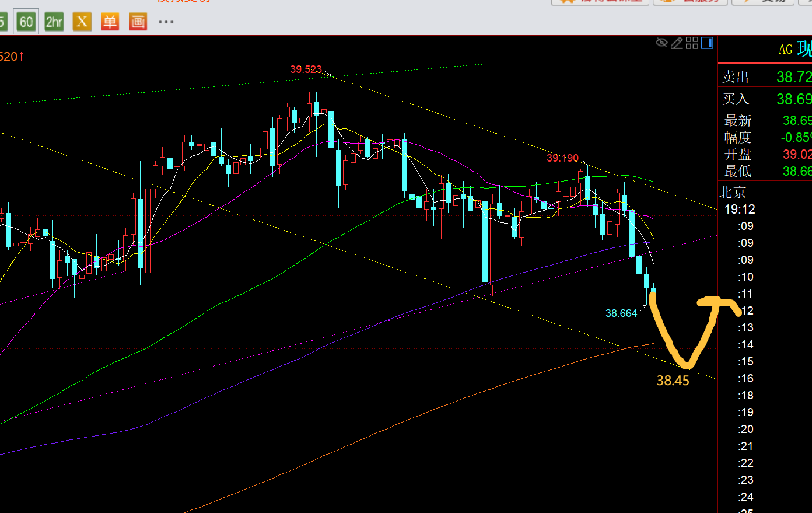The height and width of the screenshot is (513, 812).
Task: Click the 最低 lowest price row
Action: (765, 172)
